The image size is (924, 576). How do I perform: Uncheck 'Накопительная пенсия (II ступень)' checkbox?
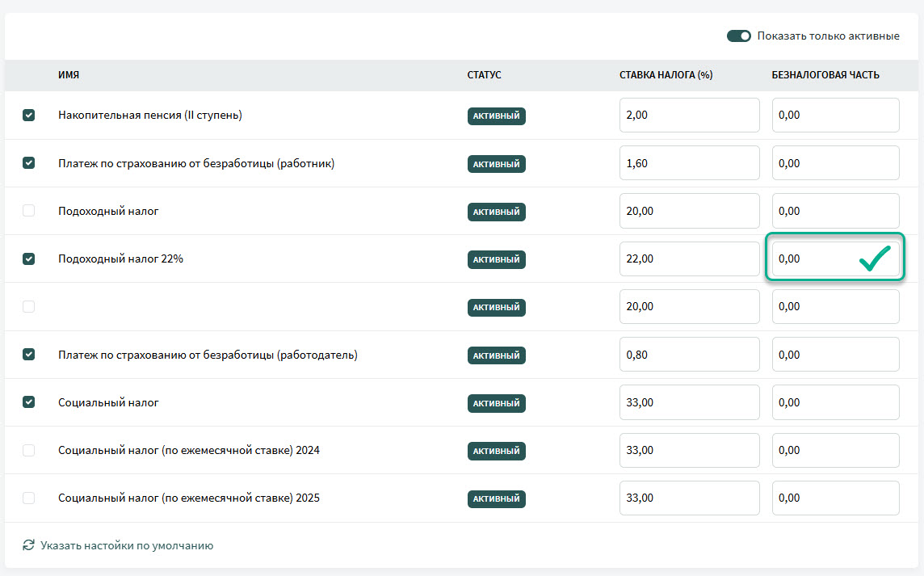click(28, 116)
